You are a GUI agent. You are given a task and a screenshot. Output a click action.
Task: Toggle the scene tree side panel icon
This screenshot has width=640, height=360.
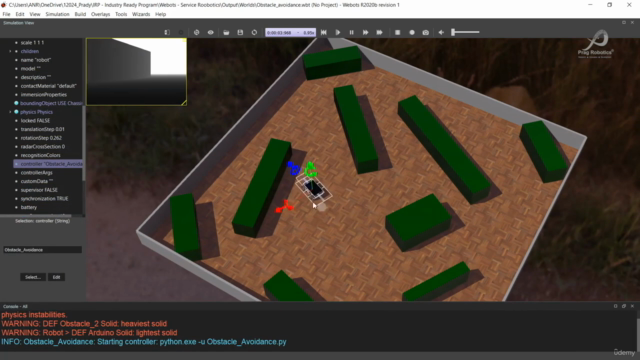167,32
